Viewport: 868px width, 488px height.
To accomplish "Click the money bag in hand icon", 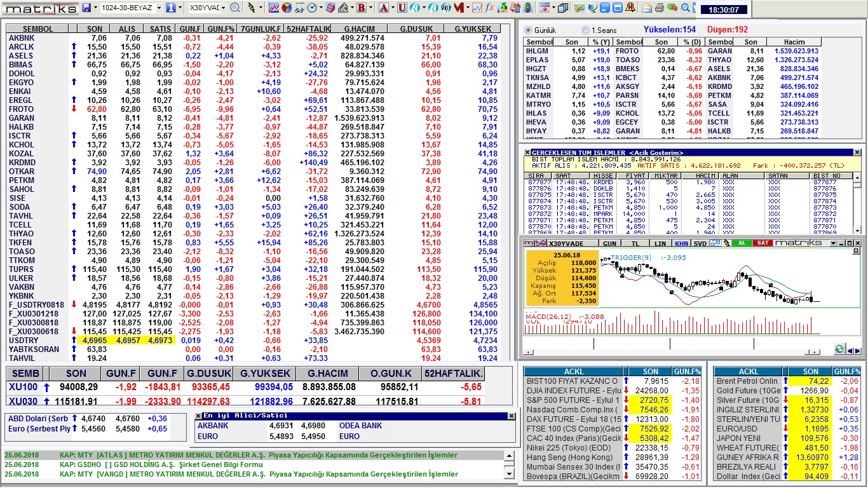I will (x=502, y=8).
